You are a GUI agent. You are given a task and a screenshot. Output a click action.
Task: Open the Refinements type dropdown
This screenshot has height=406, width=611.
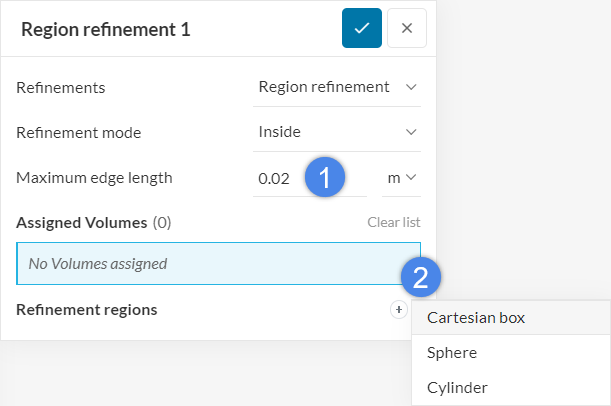(337, 87)
